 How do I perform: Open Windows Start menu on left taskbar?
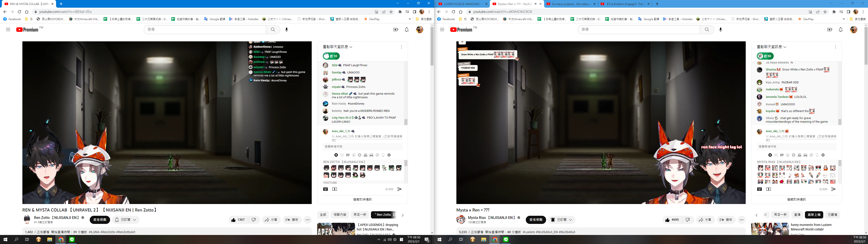tap(5, 240)
